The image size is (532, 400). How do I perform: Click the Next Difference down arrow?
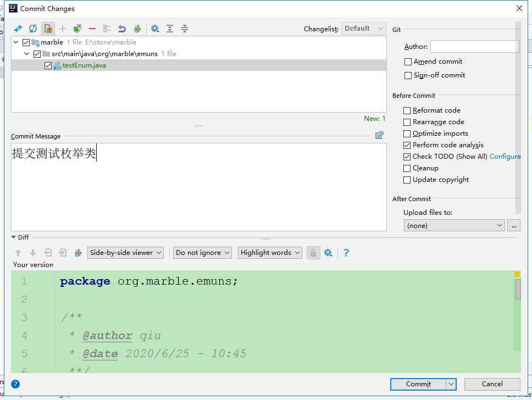click(33, 253)
